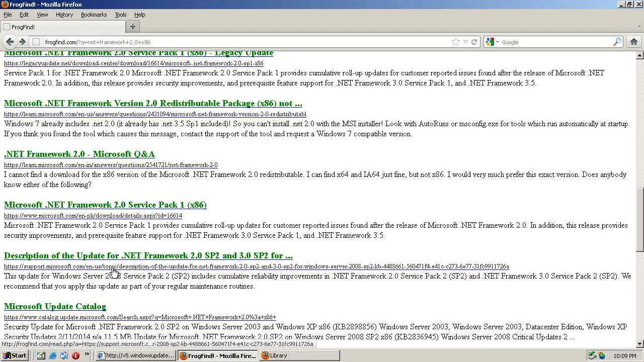Open the Google search engine selector
The height and width of the screenshot is (362, 644).
492,42
